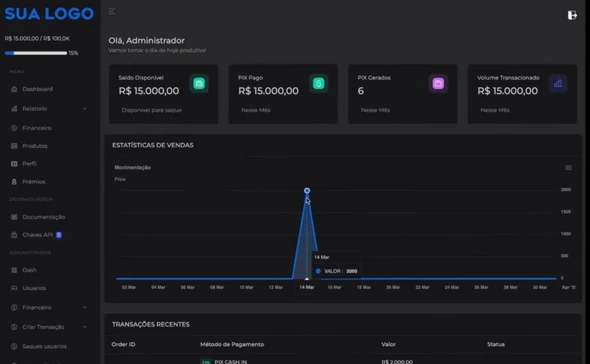The width and height of the screenshot is (590, 364).
Task: Click the Chaves API notification badge
Action: click(x=59, y=235)
